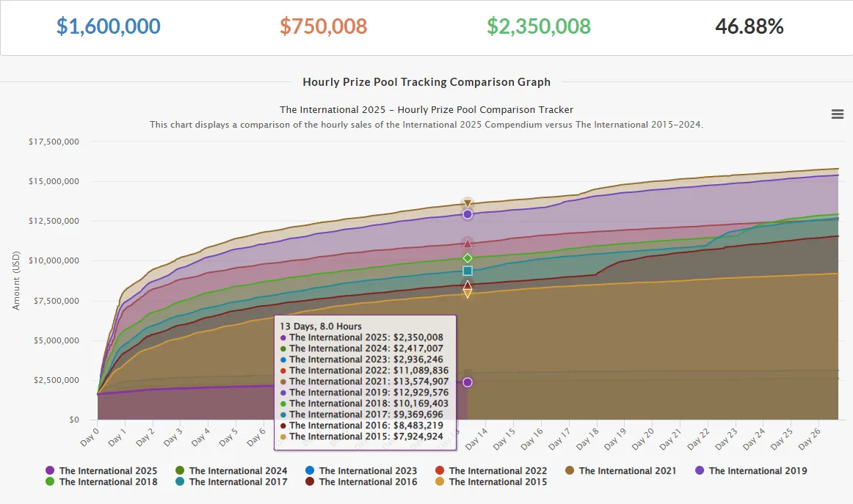Viewport: 853px width, 504px height.
Task: Toggle The International 2017 series in legend
Action: (232, 482)
